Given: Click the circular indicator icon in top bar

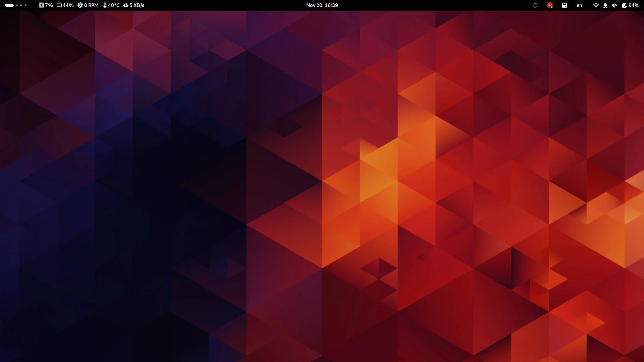Looking at the screenshot, I should (535, 5).
